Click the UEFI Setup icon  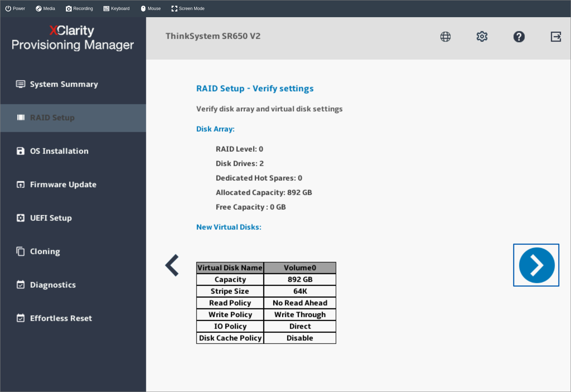point(20,218)
